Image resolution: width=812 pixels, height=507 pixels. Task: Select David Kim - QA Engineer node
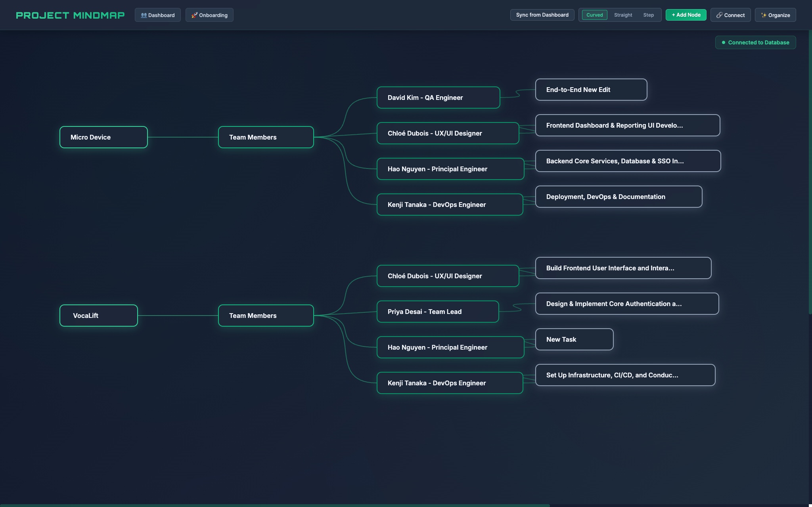tap(438, 98)
